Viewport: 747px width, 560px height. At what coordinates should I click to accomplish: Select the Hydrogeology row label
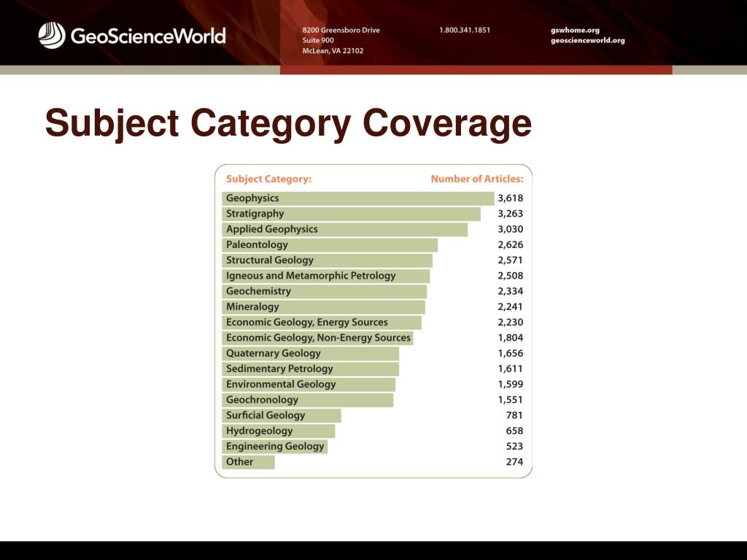260,431
